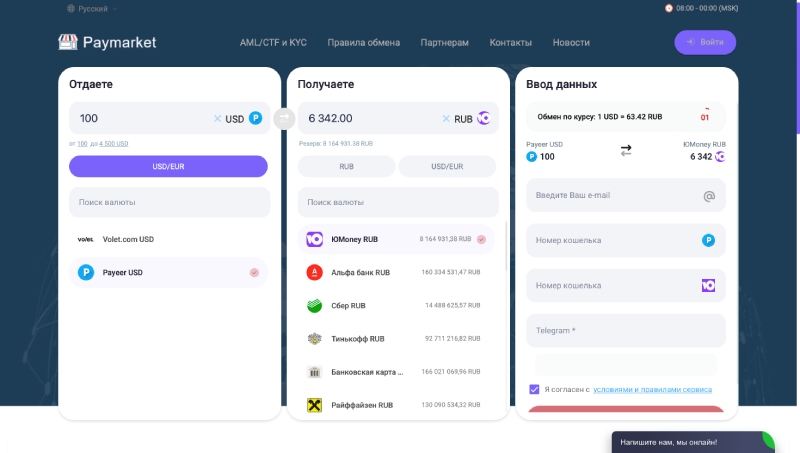This screenshot has width=800, height=453.
Task: Click the ЮMoney logo icon in list
Action: pyautogui.click(x=314, y=239)
